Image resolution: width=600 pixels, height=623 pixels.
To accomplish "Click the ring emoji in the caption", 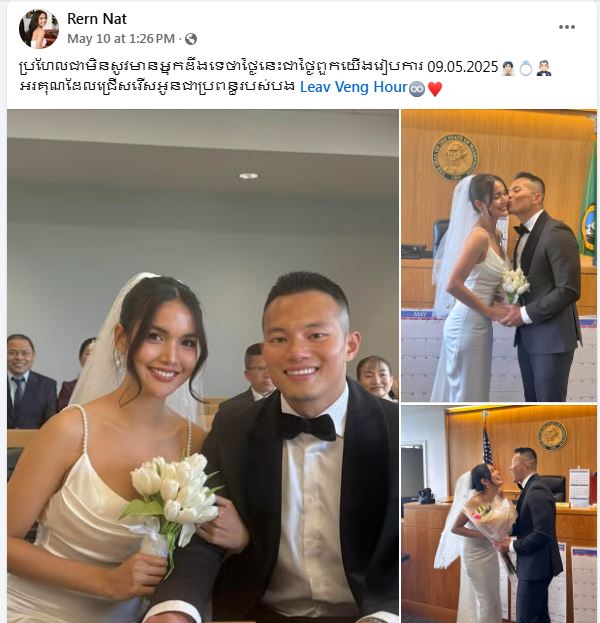I will click(x=525, y=68).
